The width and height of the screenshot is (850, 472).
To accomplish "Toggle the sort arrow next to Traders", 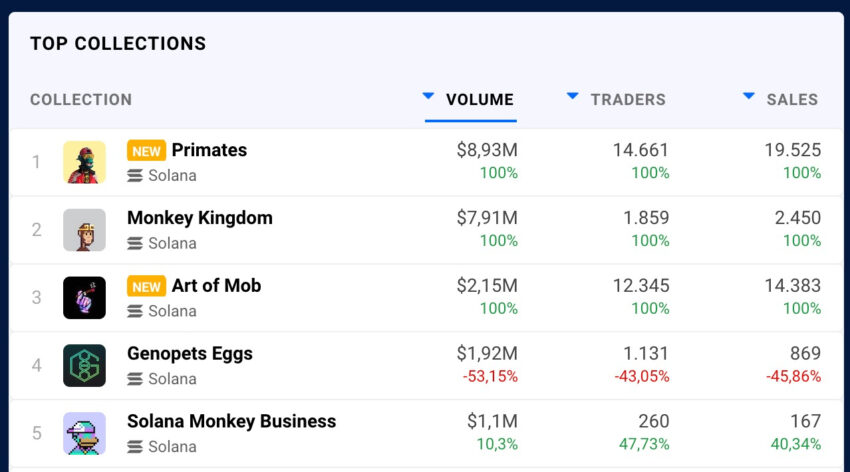I will 572,96.
